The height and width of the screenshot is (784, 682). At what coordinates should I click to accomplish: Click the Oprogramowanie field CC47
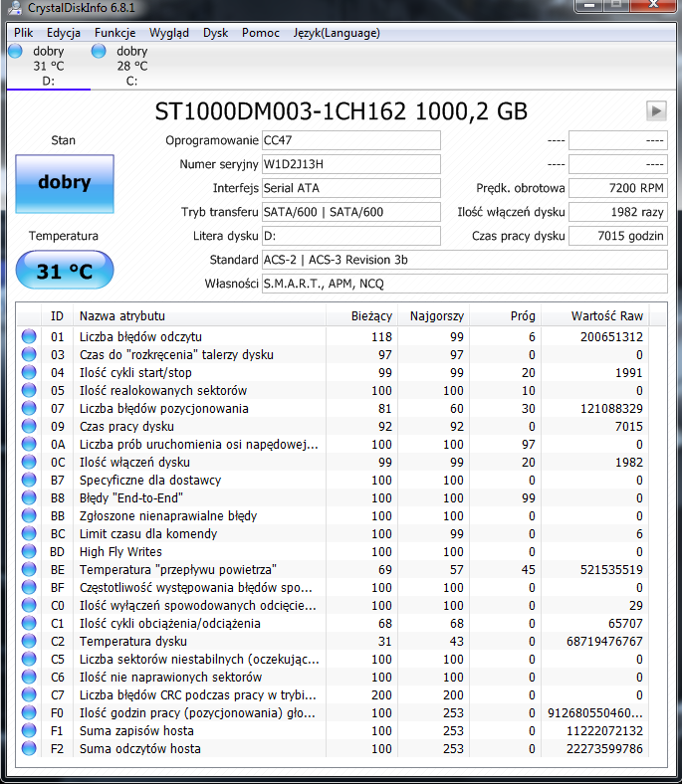(351, 140)
